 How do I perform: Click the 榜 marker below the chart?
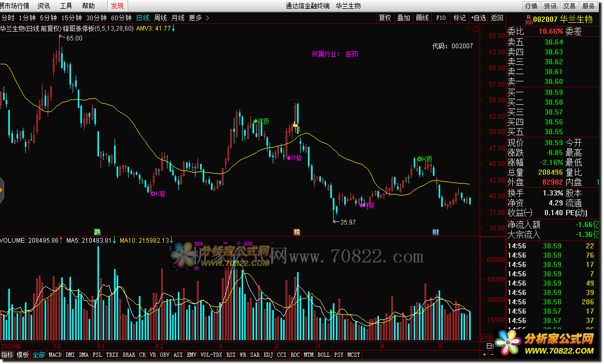(x=297, y=232)
